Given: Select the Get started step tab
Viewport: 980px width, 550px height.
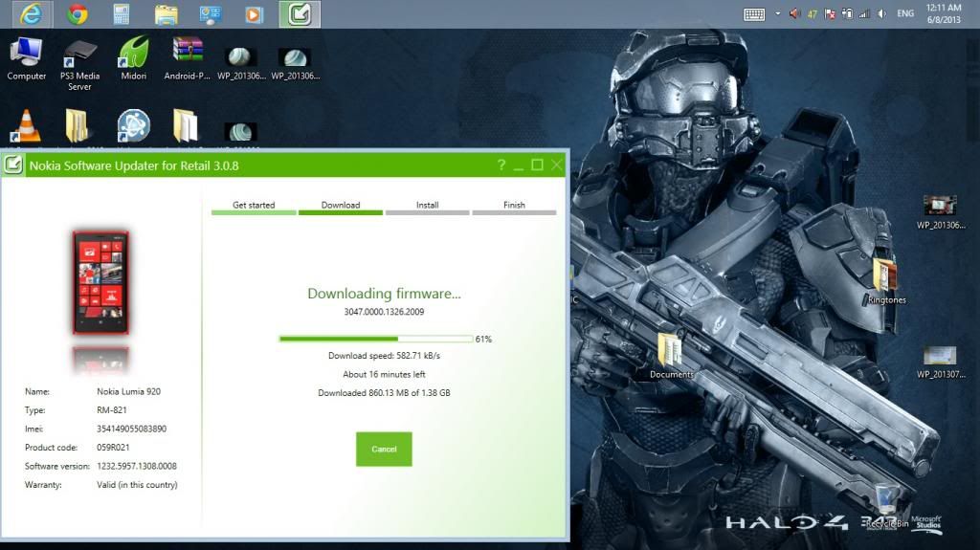Looking at the screenshot, I should click(x=254, y=206).
